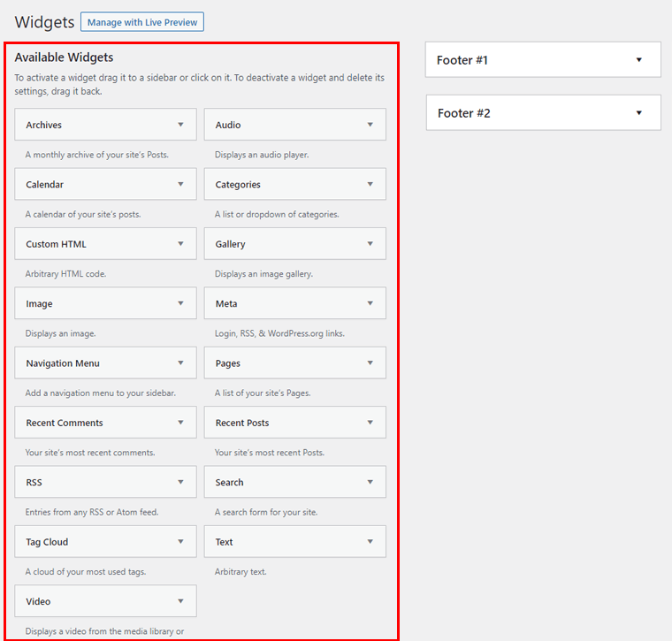
Task: Click the Categories widget arrow icon
Action: 370,185
